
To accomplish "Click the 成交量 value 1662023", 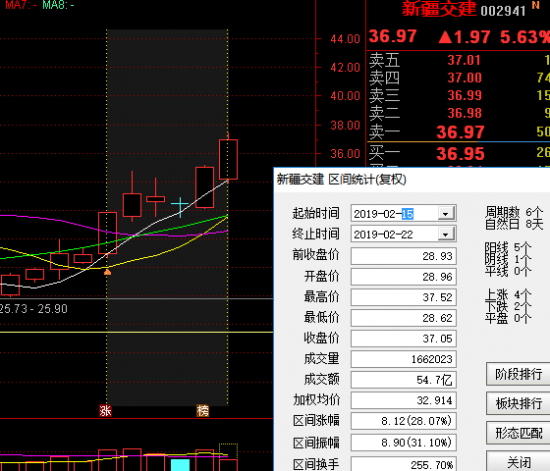I will [403, 359].
